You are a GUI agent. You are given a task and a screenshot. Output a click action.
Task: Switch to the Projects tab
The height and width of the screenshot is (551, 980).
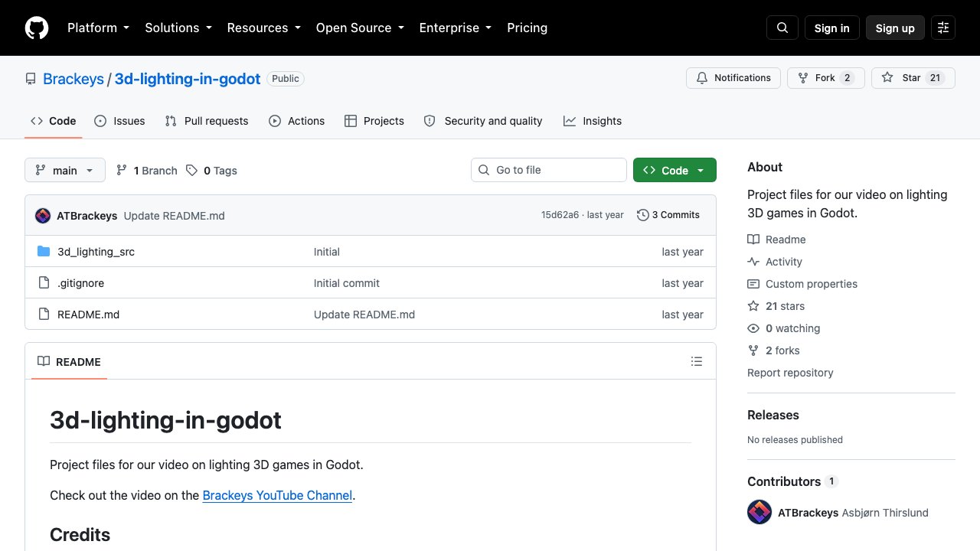click(x=374, y=121)
